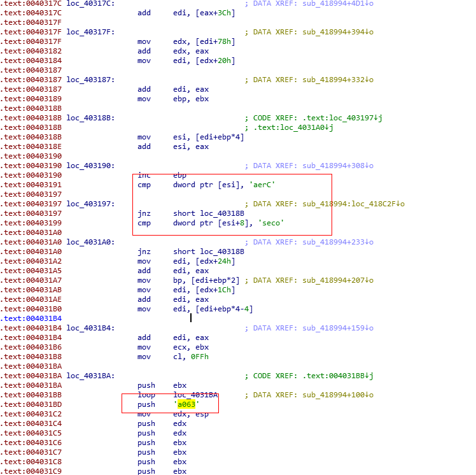
Task: Select jnz target at address 004031A0
Action: coord(222,252)
